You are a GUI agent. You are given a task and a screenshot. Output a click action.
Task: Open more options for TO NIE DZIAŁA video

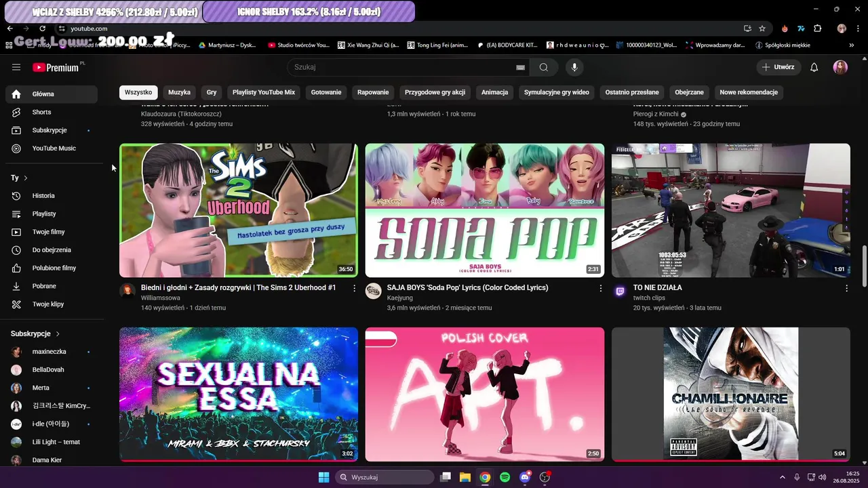click(846, 288)
